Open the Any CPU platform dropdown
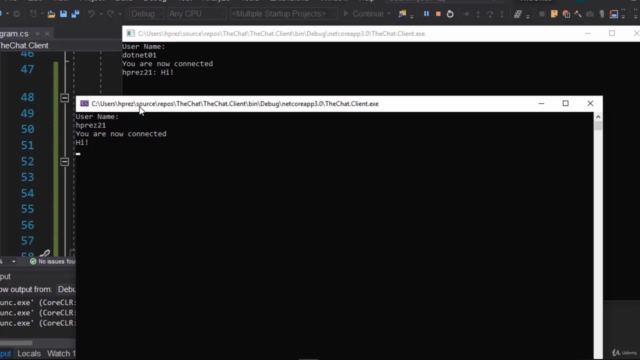The height and width of the screenshot is (360, 640). coord(197,14)
